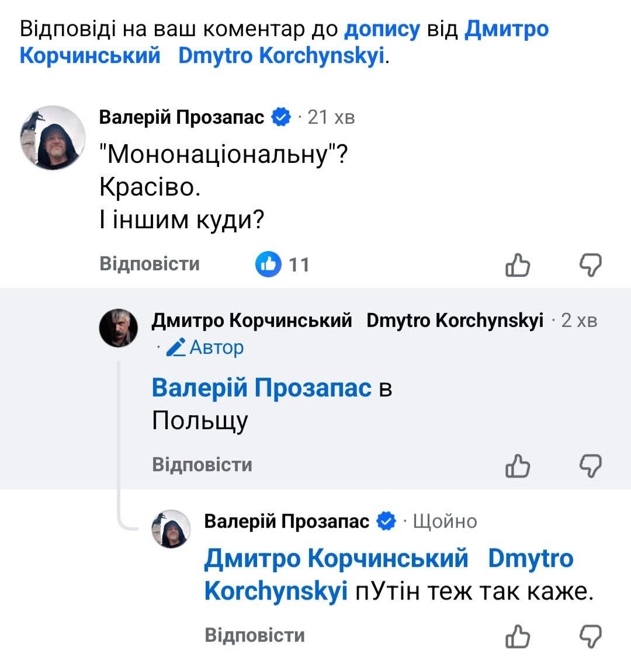Click verified badge on the latest reply author
Image resolution: width=631 pixels, height=672 pixels.
386,521
